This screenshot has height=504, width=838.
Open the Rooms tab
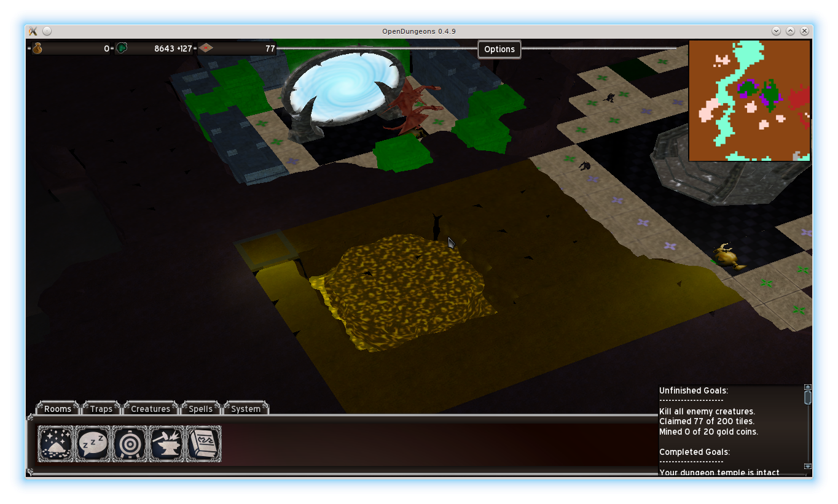58,409
